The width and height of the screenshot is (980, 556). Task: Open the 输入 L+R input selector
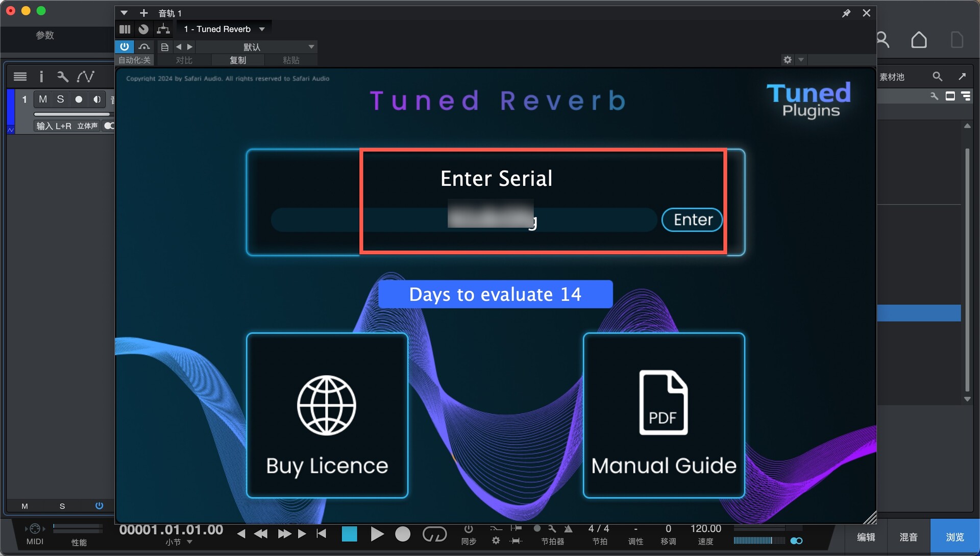(54, 126)
